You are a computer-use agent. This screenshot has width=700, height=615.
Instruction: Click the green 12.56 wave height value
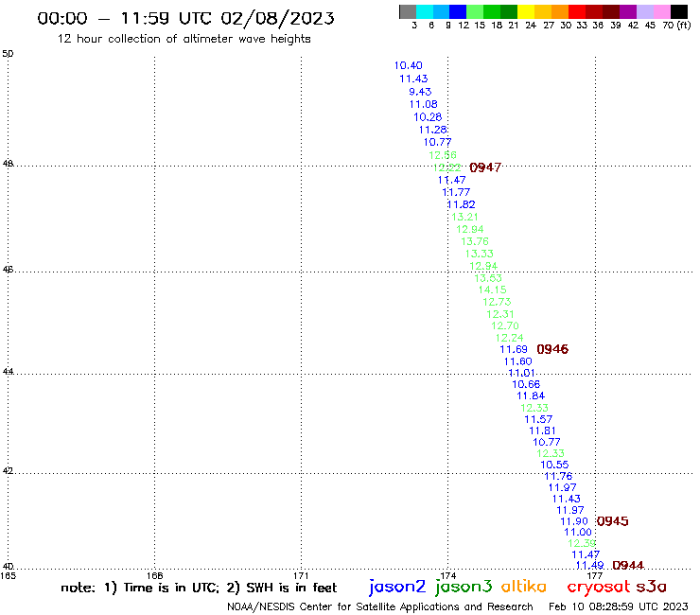coord(443,155)
